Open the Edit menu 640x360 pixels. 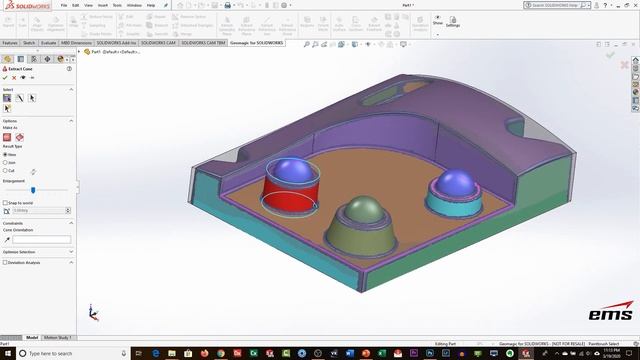click(76, 5)
